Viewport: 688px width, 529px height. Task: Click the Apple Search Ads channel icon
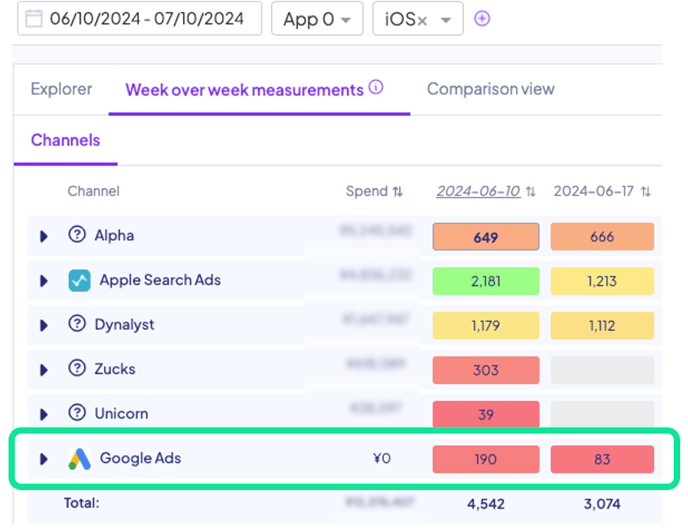[x=79, y=281]
